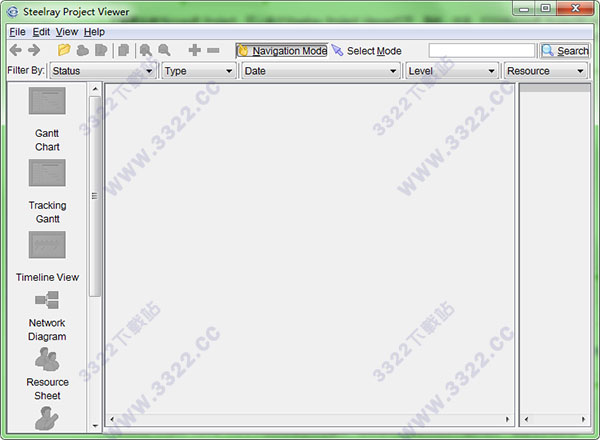The height and width of the screenshot is (440, 600).
Task: Click the copy pages toolbar icon
Action: [124, 50]
